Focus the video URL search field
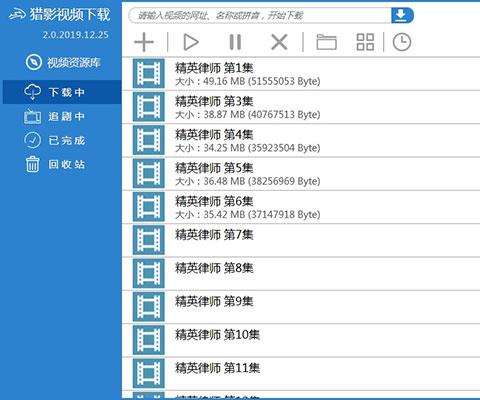This screenshot has width=480, height=400. pyautogui.click(x=260, y=15)
